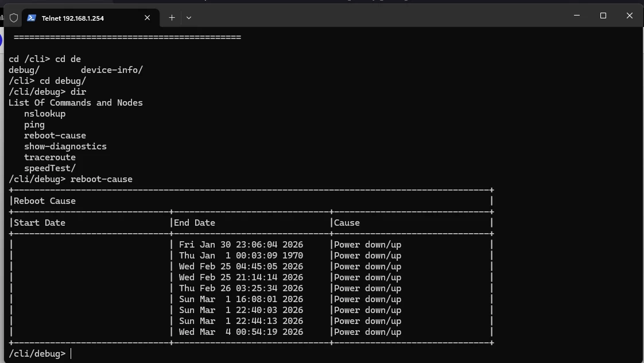Click the 'Start Date' column header
Screen dimensions: 644x363
tap(40, 223)
